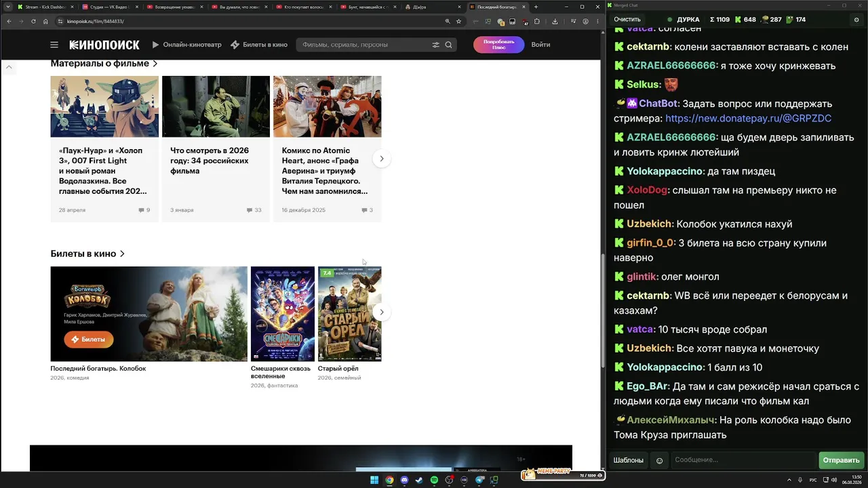Reload the browser page

[33, 21]
